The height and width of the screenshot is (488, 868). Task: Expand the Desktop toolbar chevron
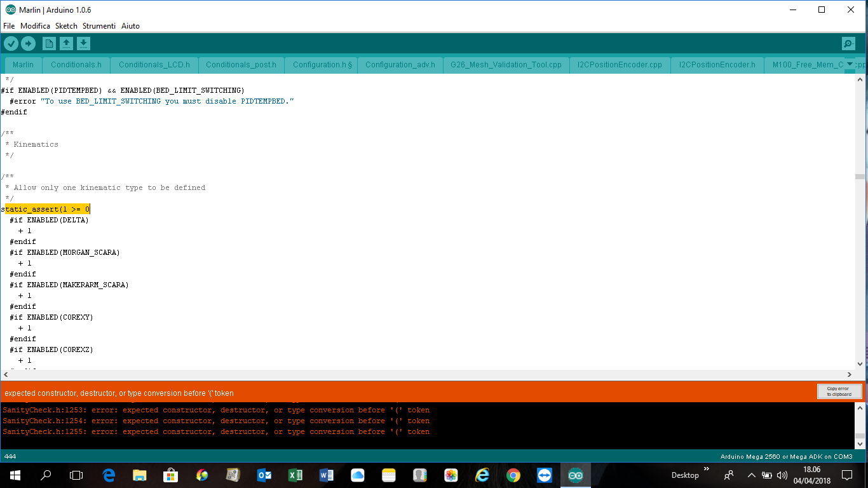tap(707, 470)
